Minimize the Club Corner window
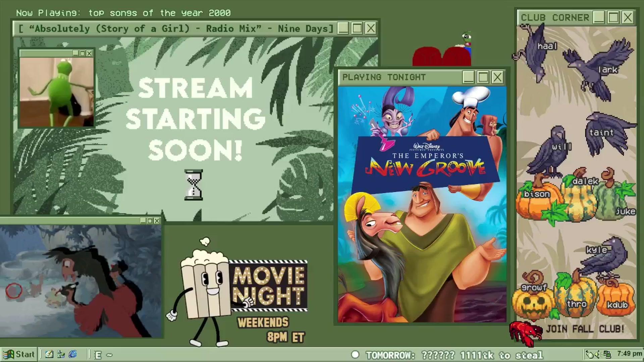This screenshot has height=362, width=644. (599, 17)
